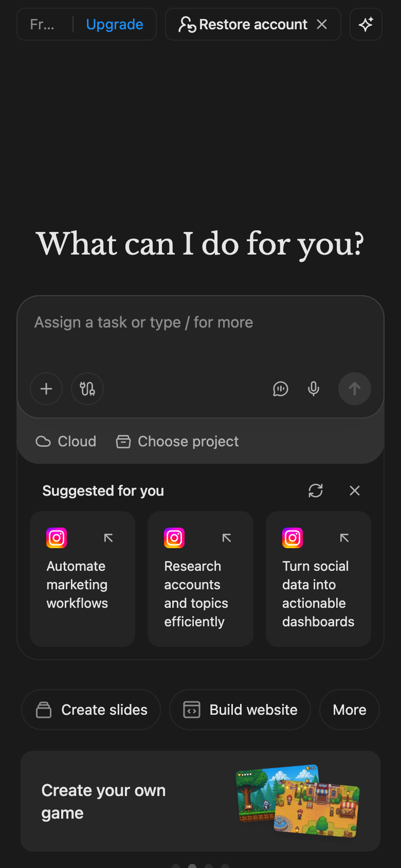Viewport: 401px width, 868px height.
Task: Refresh the Suggested for you list
Action: pyautogui.click(x=316, y=491)
